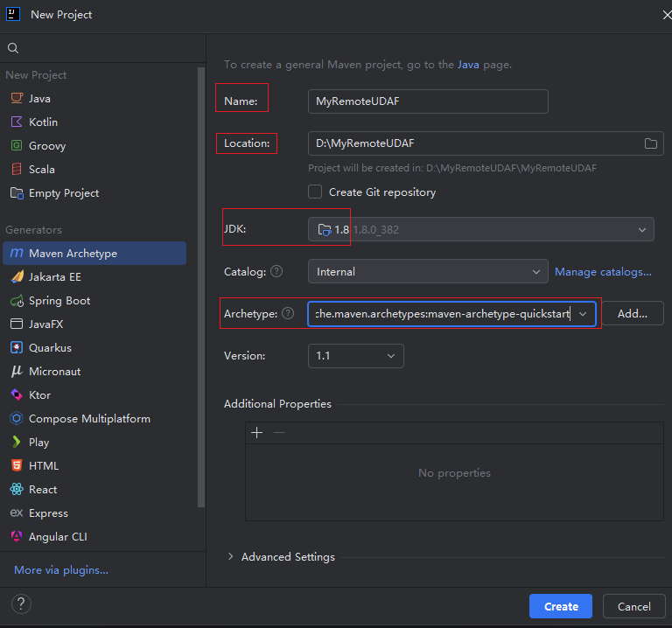Select the Scala project icon
The width and height of the screenshot is (672, 628).
click(17, 169)
